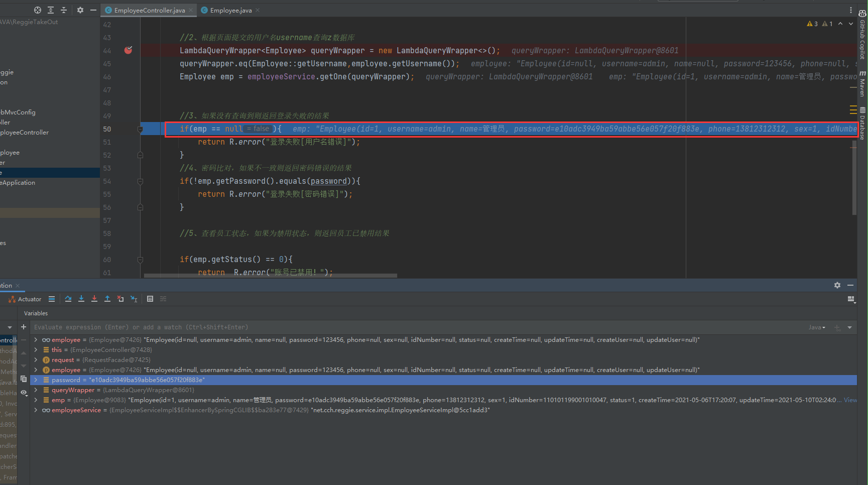Screen dimensions: 868x485
Task: Select bMvcConfig in project tree
Action: (x=18, y=112)
